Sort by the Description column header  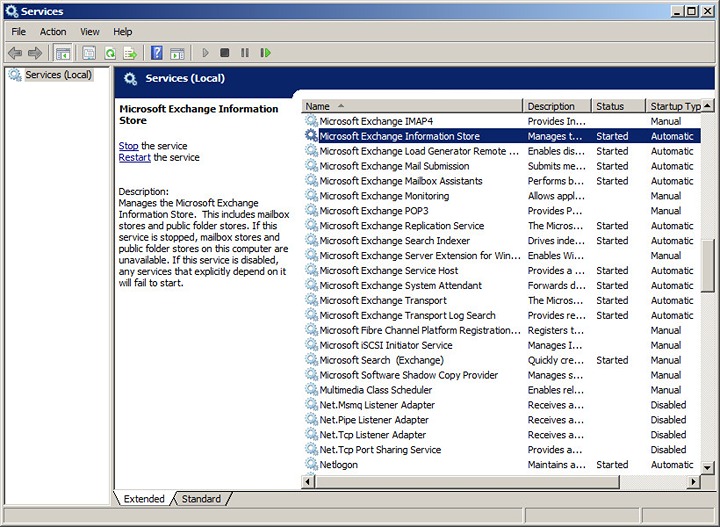[555, 106]
